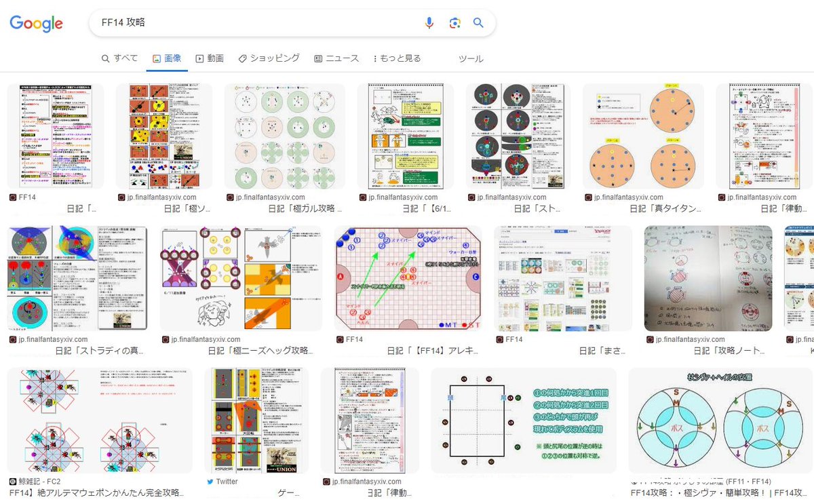This screenshot has height=504, width=814.
Task: Click the 日記「ストラディの真 caption text
Action: tap(100, 351)
